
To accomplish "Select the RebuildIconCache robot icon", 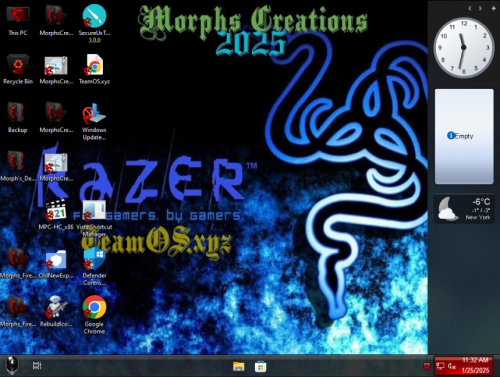I will pos(56,312).
